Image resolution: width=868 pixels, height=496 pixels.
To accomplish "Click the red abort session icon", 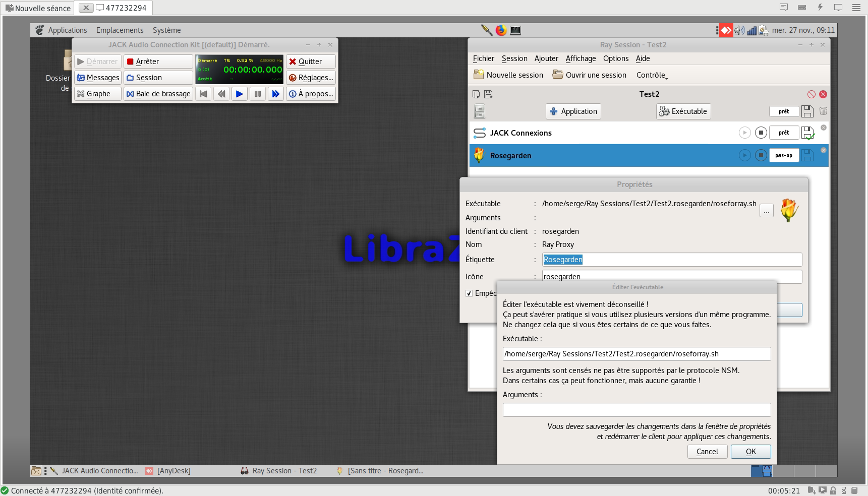I will click(811, 94).
